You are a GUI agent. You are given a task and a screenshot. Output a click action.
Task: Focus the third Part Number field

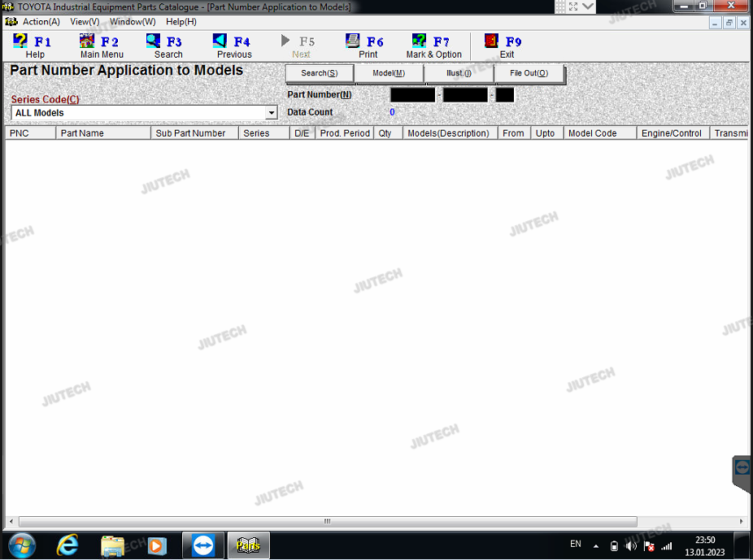(505, 95)
